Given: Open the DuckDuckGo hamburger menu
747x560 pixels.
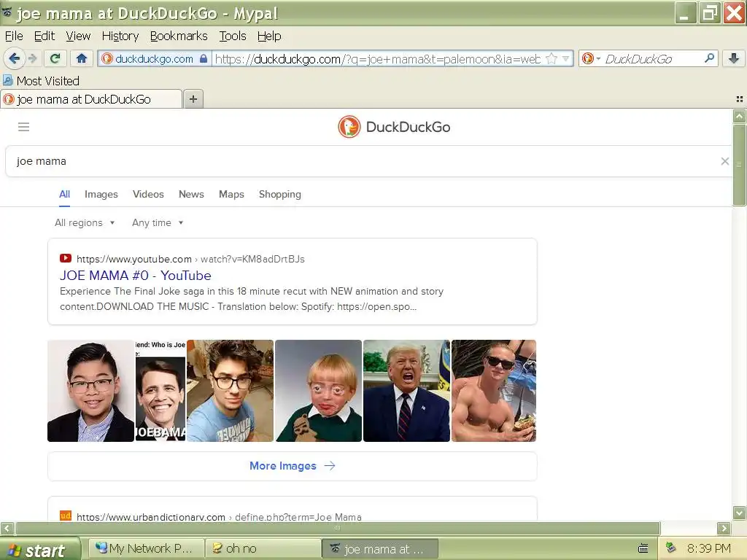Looking at the screenshot, I should click(x=24, y=127).
